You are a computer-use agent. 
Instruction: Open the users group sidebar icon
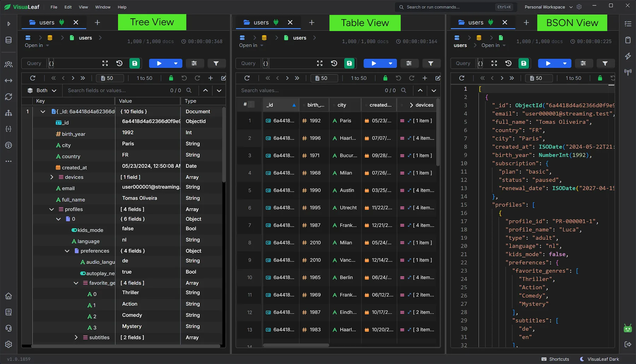point(9,64)
